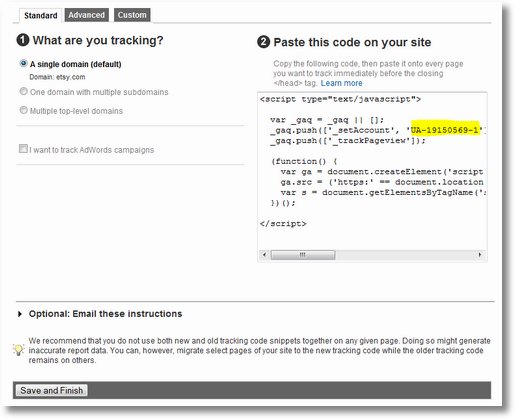
Task: Open the 'Learn more' link
Action: (x=341, y=83)
